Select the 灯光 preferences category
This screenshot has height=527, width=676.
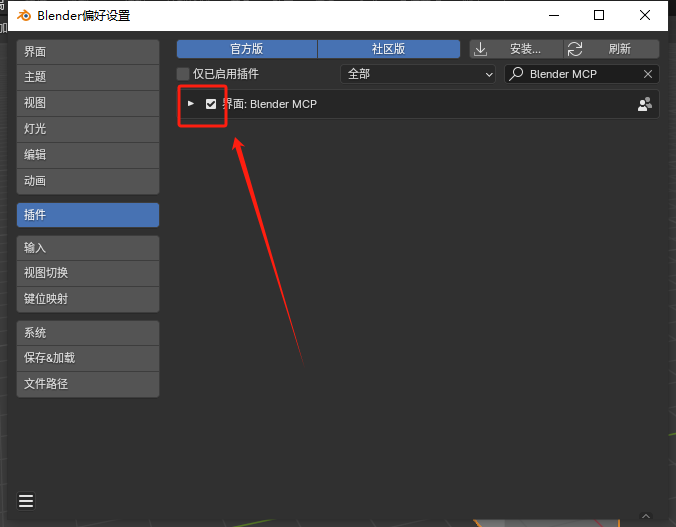88,129
